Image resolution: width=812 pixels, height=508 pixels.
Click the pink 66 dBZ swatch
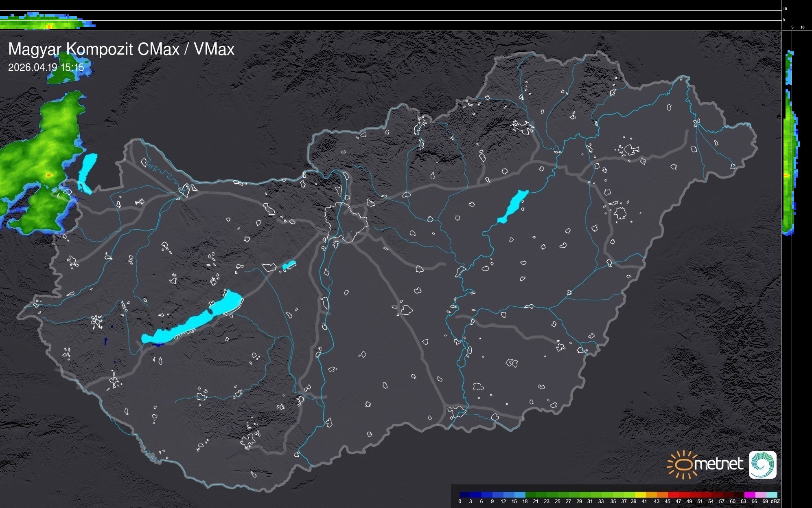760,495
